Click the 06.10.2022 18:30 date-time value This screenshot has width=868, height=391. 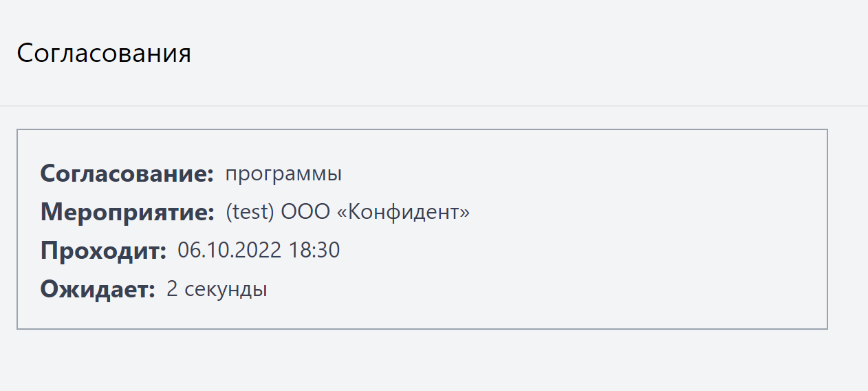(x=259, y=251)
